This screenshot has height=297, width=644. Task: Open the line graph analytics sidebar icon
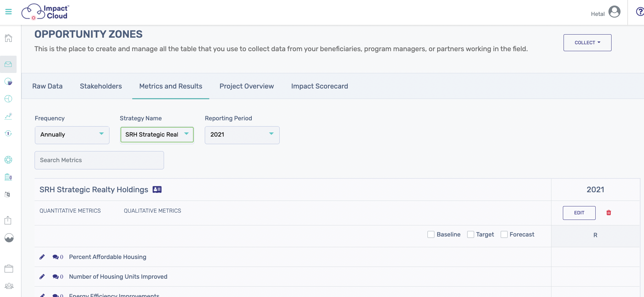[x=8, y=116]
